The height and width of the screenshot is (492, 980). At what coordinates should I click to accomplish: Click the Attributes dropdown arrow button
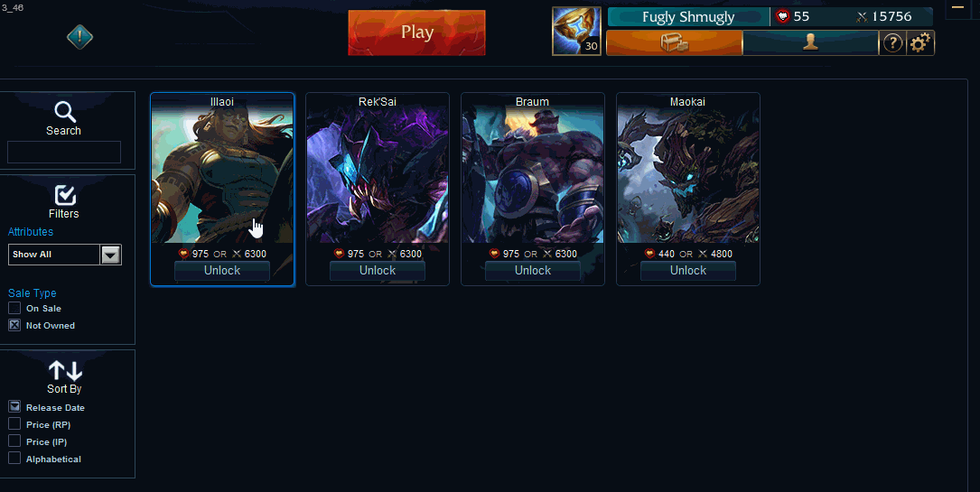click(x=110, y=255)
